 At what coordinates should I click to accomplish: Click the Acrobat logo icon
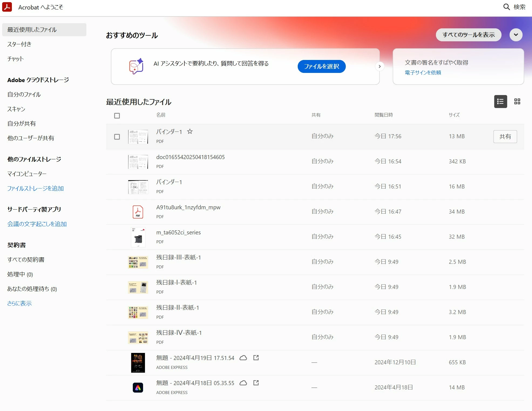pos(7,7)
